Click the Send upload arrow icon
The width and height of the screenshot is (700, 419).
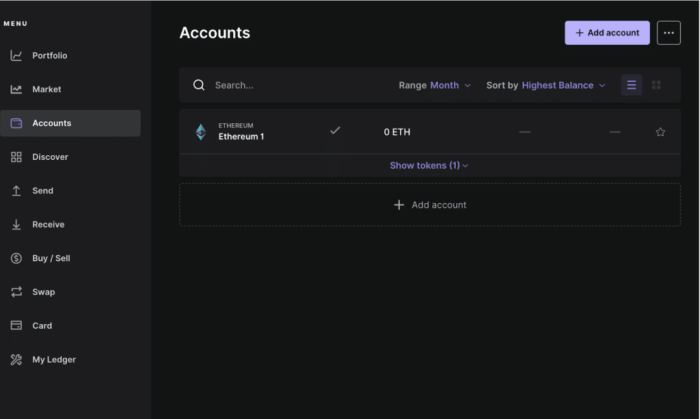[16, 191]
